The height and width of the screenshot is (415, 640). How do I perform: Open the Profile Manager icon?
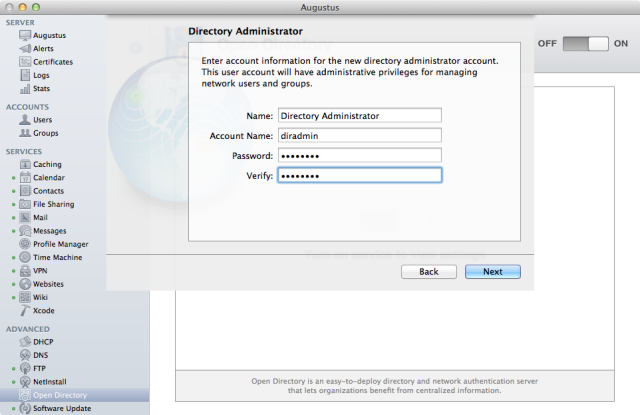pos(25,244)
